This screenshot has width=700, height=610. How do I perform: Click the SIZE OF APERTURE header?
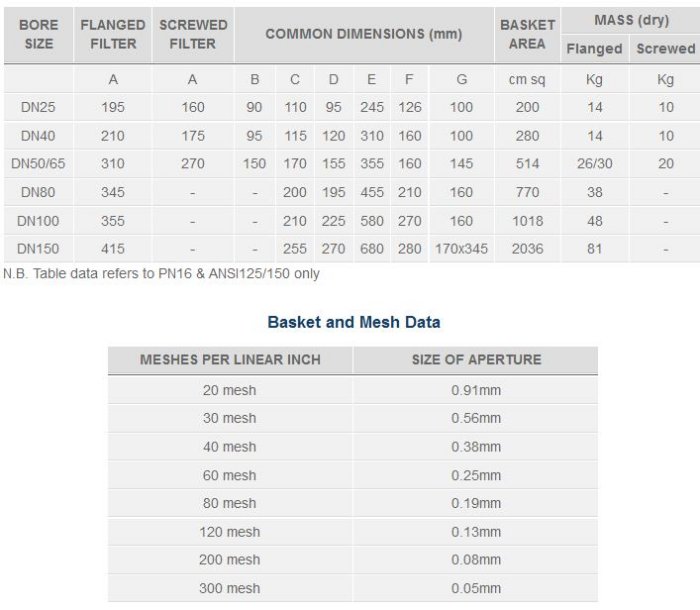pyautogui.click(x=476, y=360)
